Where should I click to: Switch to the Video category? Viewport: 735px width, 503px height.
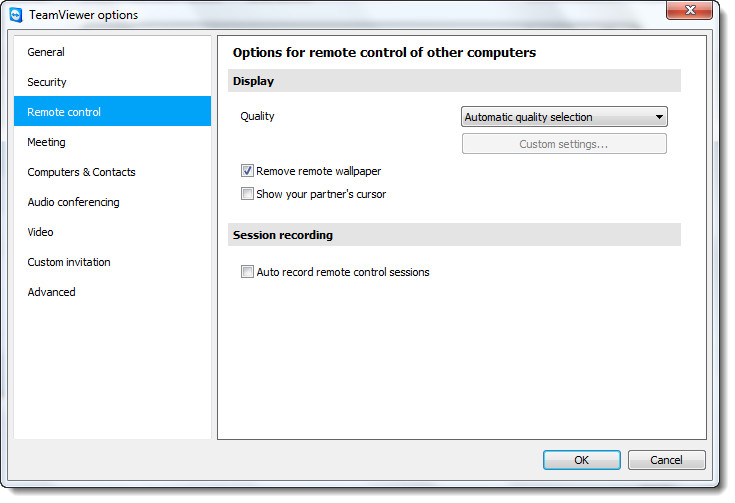[112, 232]
